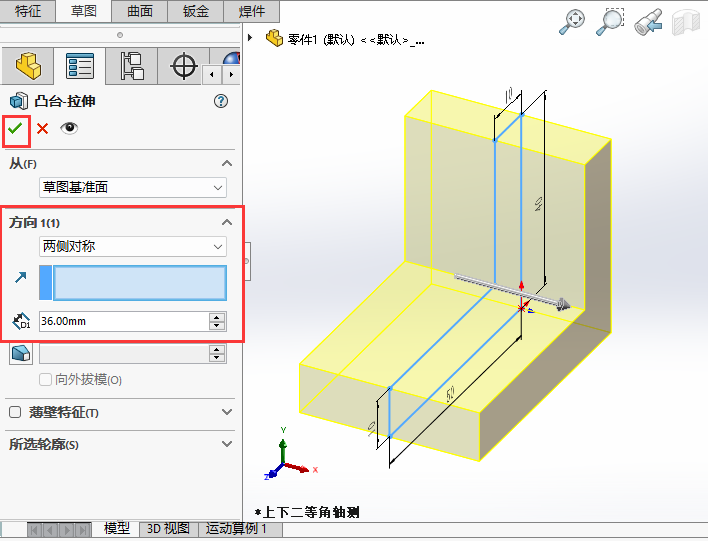Viewport: 708px width, 541px height.
Task: Open the 特征 tab
Action: [28, 11]
